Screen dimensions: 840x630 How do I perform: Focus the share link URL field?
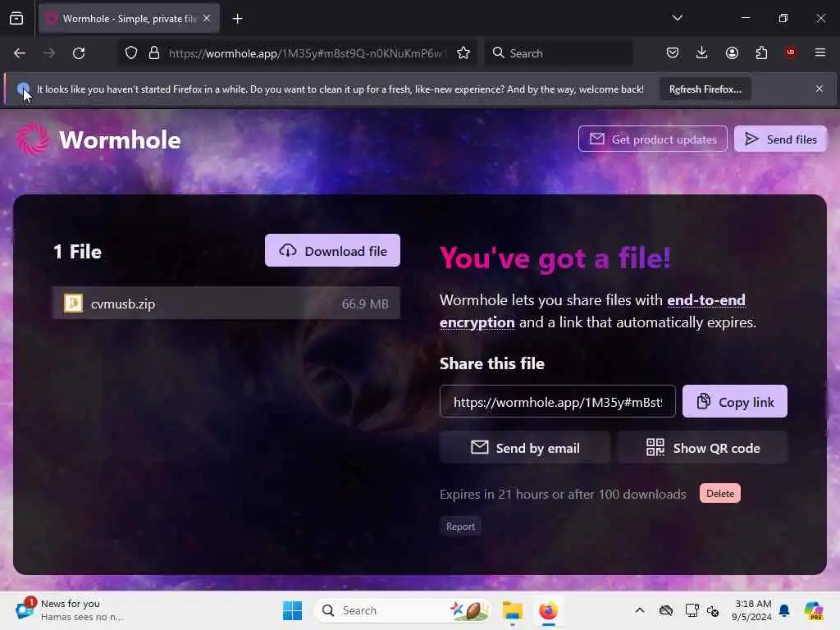557,402
